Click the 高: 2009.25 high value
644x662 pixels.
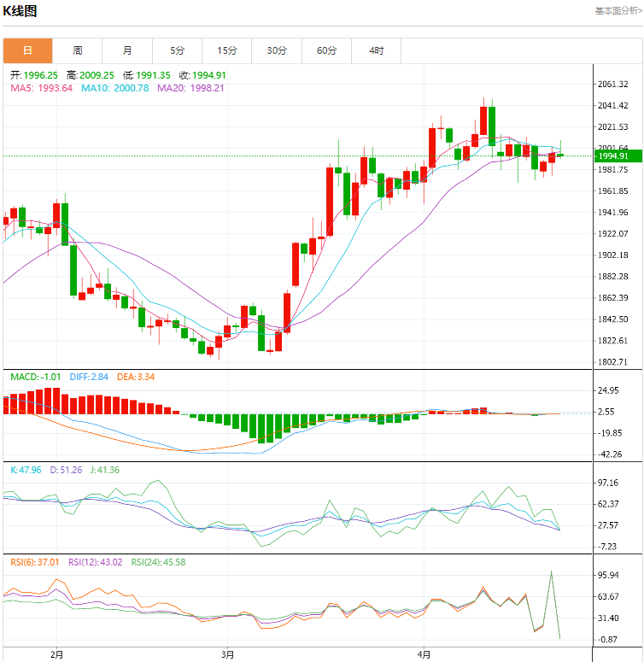click(91, 75)
